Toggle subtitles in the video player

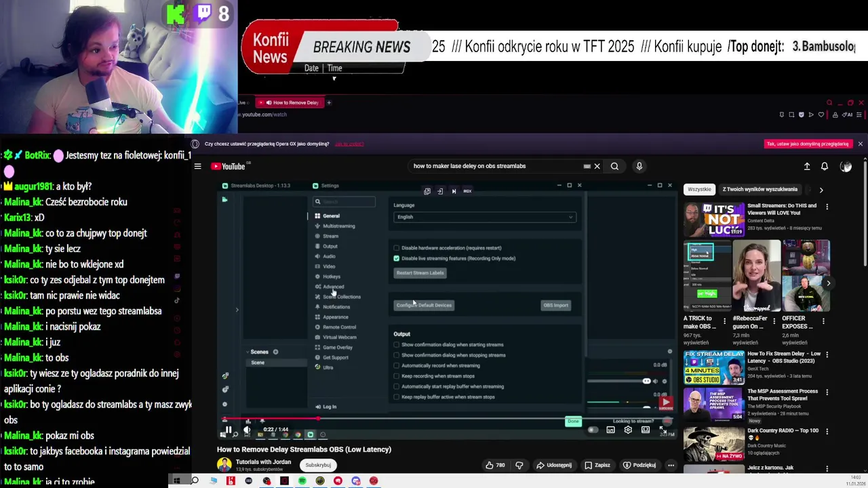pyautogui.click(x=610, y=430)
